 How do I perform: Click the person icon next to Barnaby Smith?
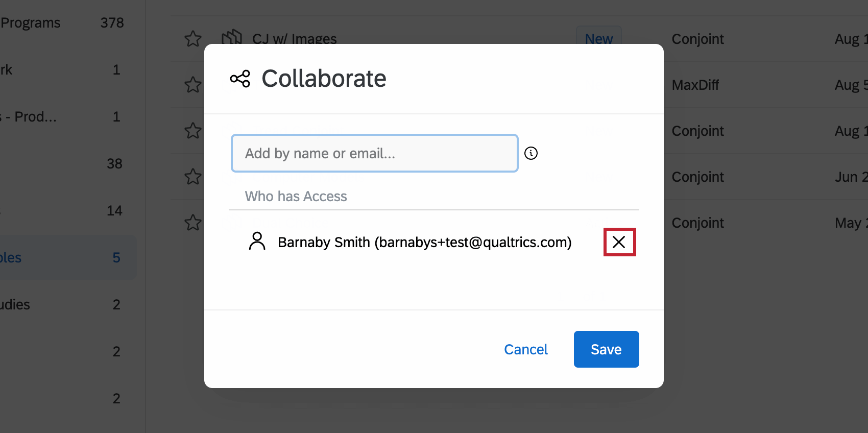click(257, 241)
